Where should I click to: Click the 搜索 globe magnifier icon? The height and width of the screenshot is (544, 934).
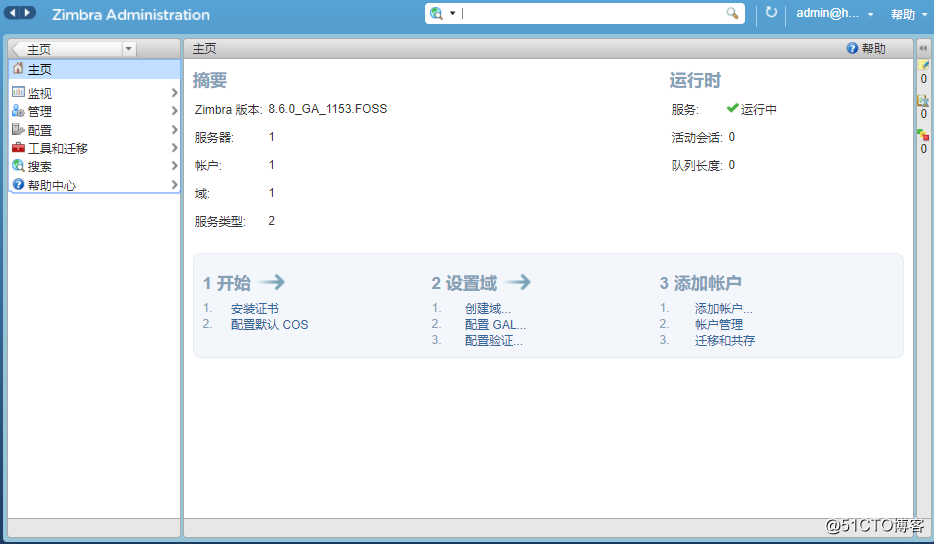tap(18, 166)
